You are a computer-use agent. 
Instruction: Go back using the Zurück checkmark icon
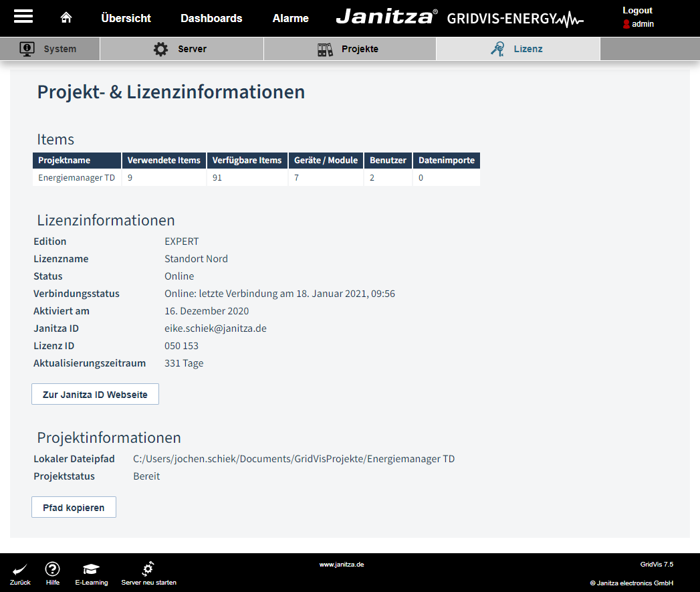(19, 569)
